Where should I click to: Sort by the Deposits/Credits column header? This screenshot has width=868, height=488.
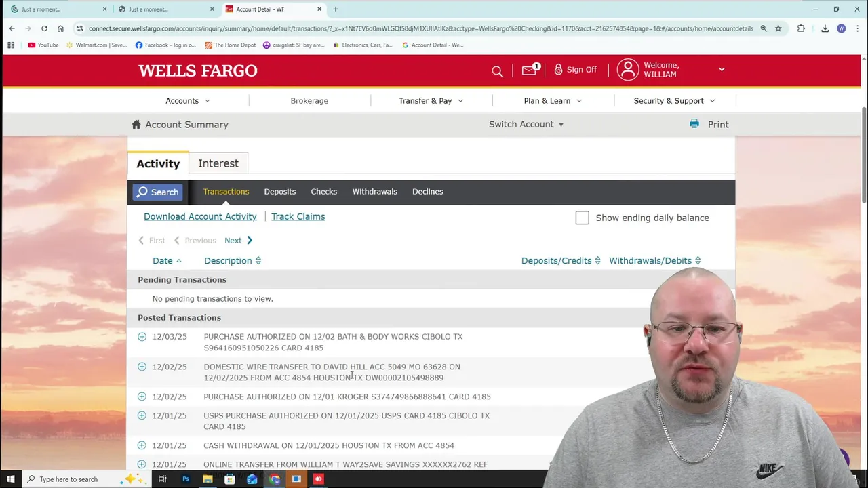click(x=561, y=261)
